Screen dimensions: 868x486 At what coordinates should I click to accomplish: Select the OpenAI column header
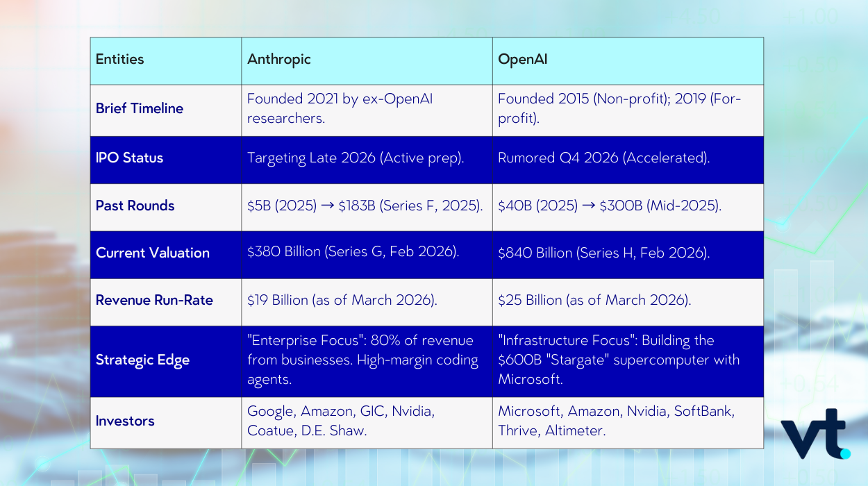pos(523,59)
